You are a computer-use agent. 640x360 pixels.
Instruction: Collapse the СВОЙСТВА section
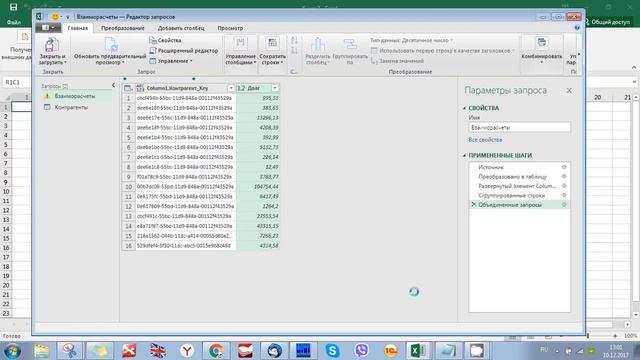pyautogui.click(x=464, y=108)
